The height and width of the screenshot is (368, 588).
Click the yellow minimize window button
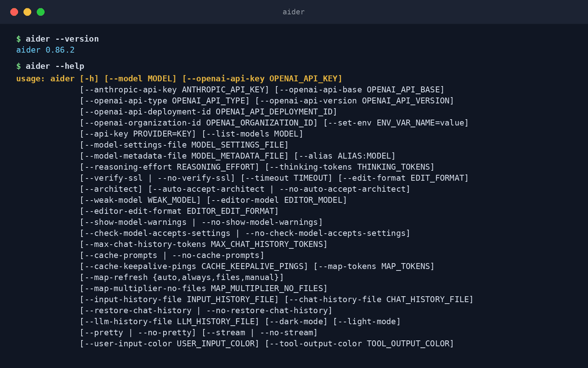(27, 12)
